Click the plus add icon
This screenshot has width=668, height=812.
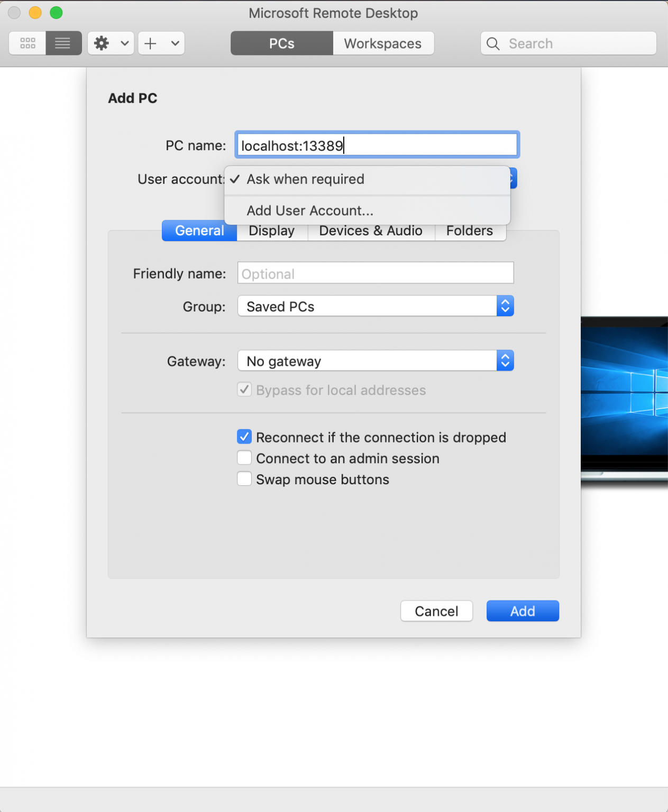click(151, 43)
